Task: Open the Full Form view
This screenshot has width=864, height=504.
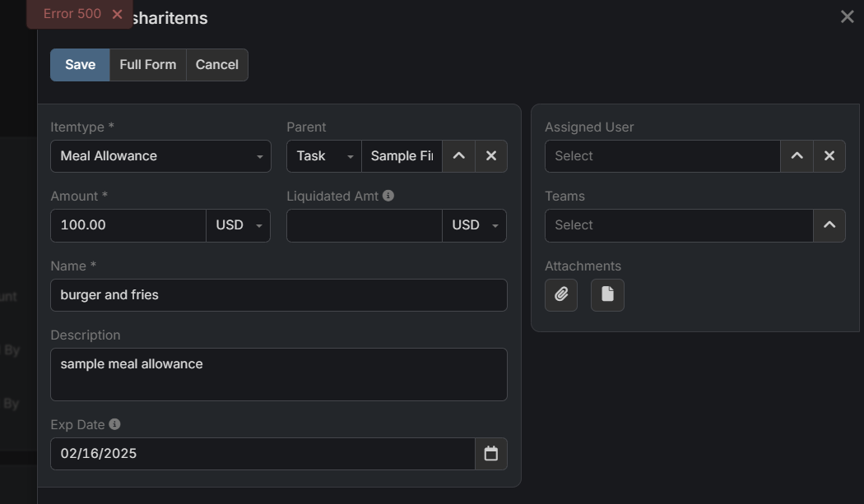Action: [147, 65]
